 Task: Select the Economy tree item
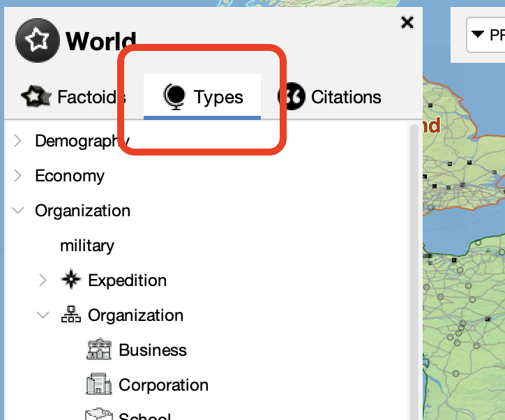click(70, 176)
